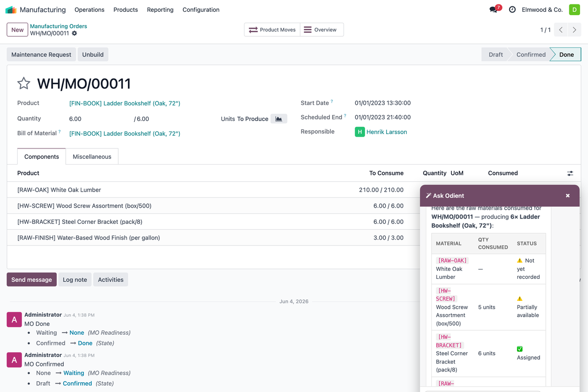Image resolution: width=588 pixels, height=392 pixels.
Task: Open the Operations menu
Action: [90, 10]
